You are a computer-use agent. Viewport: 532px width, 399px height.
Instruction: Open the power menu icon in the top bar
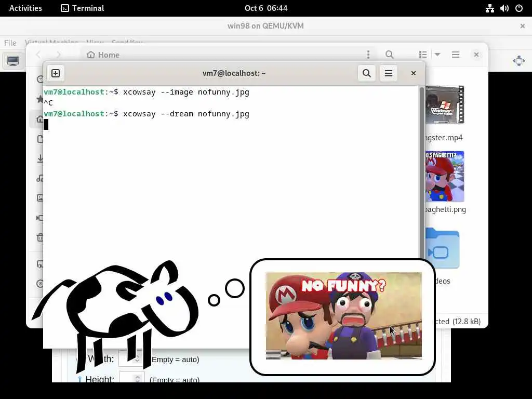coord(519,8)
